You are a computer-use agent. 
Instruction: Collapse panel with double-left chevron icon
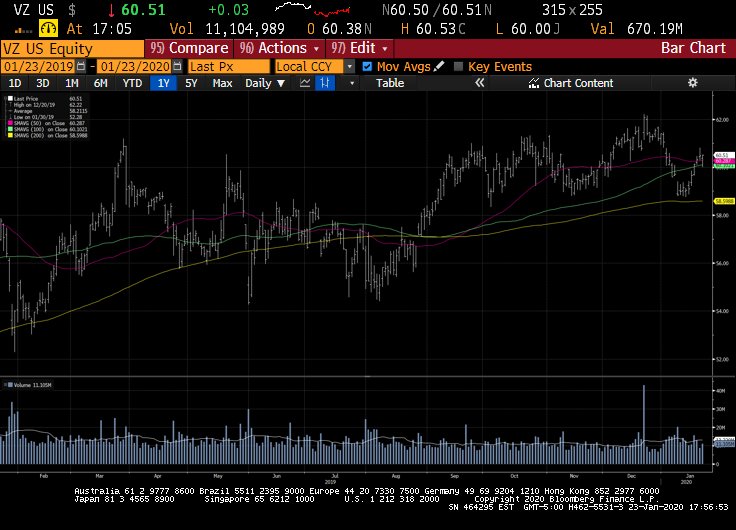[479, 83]
